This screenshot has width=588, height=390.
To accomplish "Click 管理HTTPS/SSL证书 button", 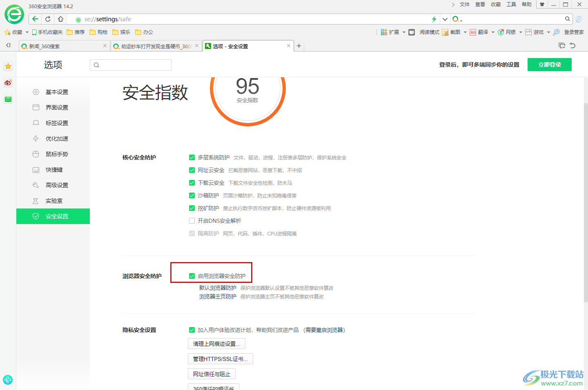I will click(x=220, y=359).
